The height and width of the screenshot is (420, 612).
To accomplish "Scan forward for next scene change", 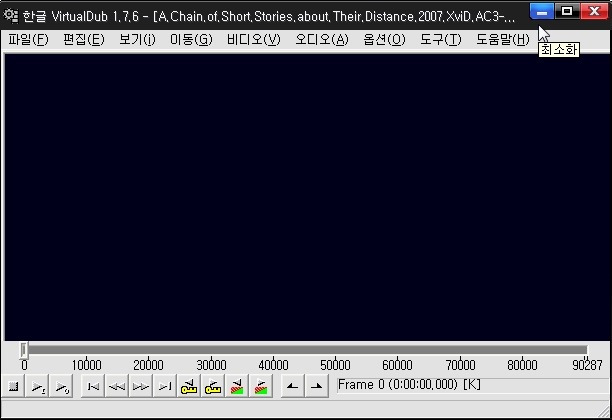I will [261, 386].
